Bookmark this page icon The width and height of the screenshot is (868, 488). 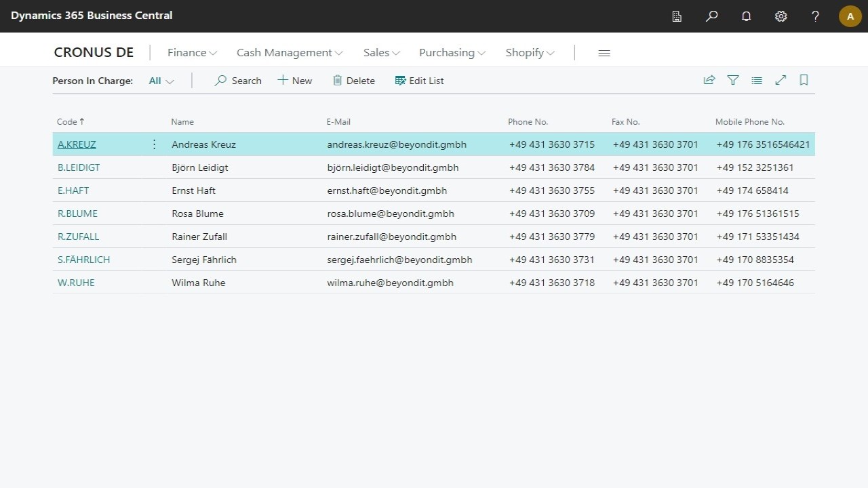(804, 80)
